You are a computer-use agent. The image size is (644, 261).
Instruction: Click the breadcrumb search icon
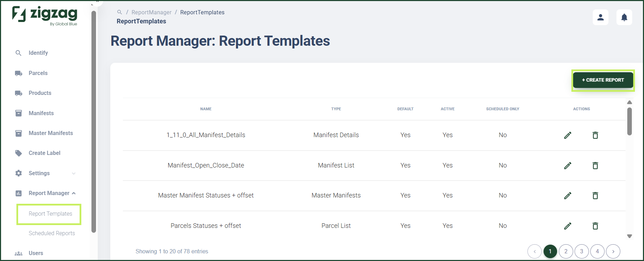click(x=120, y=12)
